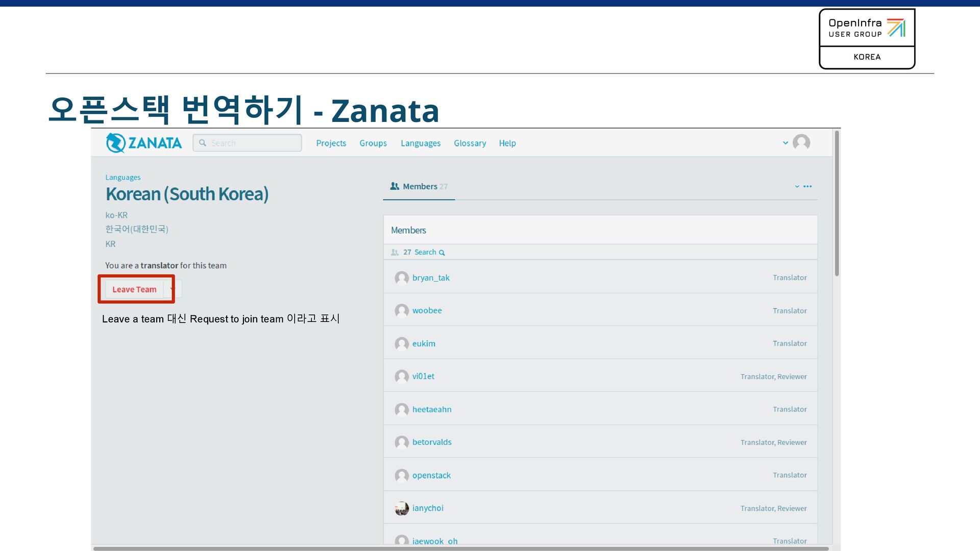
Task: Click ianychoi's Translator, Reviewer role label
Action: tap(774, 508)
